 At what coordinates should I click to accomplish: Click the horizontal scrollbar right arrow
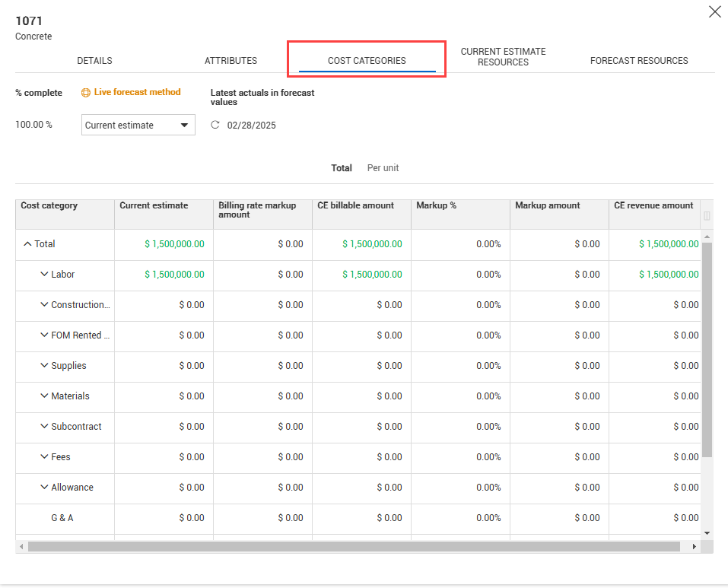click(694, 547)
